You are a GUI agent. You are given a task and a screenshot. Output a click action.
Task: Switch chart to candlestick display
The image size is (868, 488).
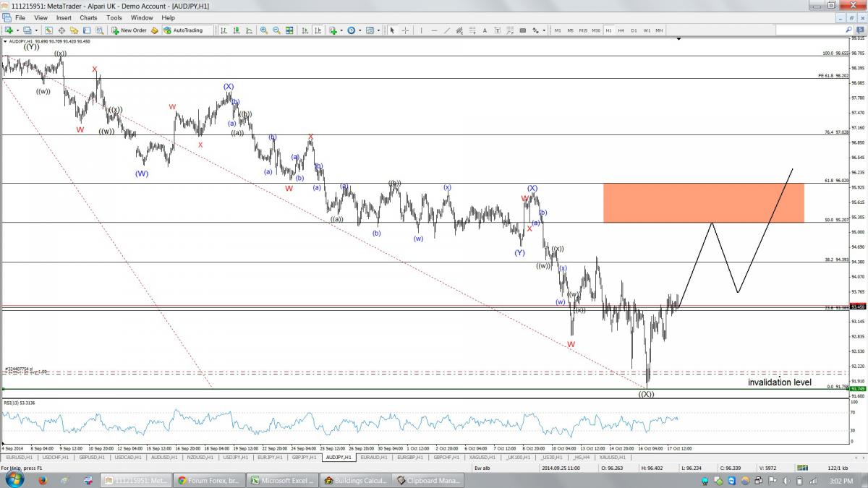pos(236,30)
